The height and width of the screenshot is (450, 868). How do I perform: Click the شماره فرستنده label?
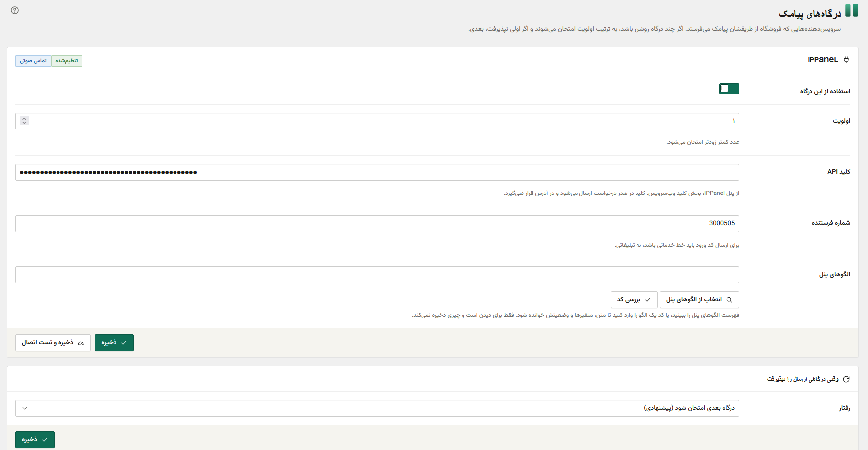(831, 223)
